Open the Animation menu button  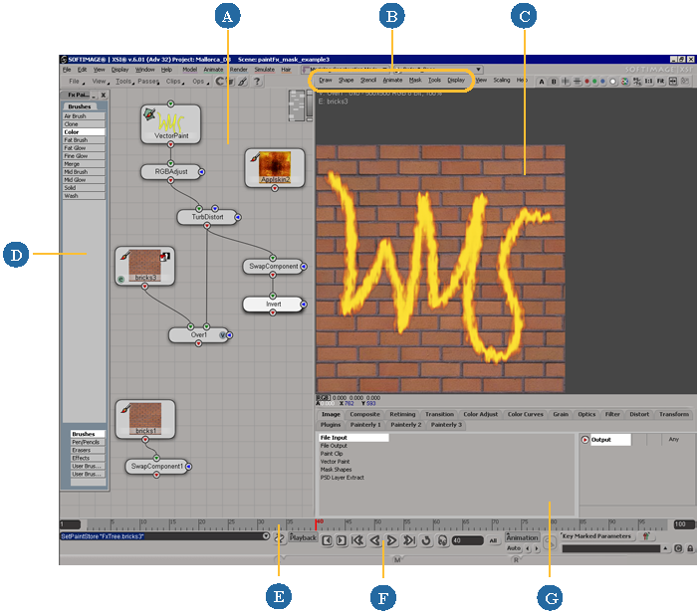click(x=522, y=537)
